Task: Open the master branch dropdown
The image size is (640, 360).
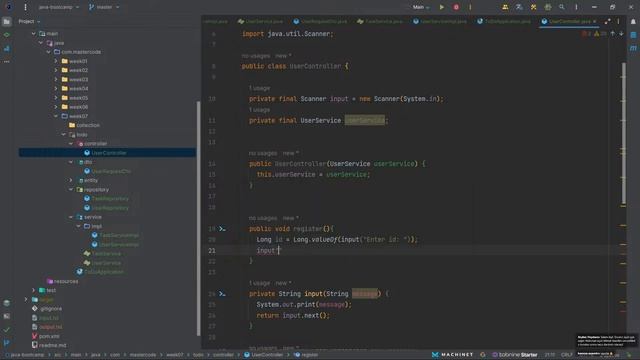Action: pos(104,7)
